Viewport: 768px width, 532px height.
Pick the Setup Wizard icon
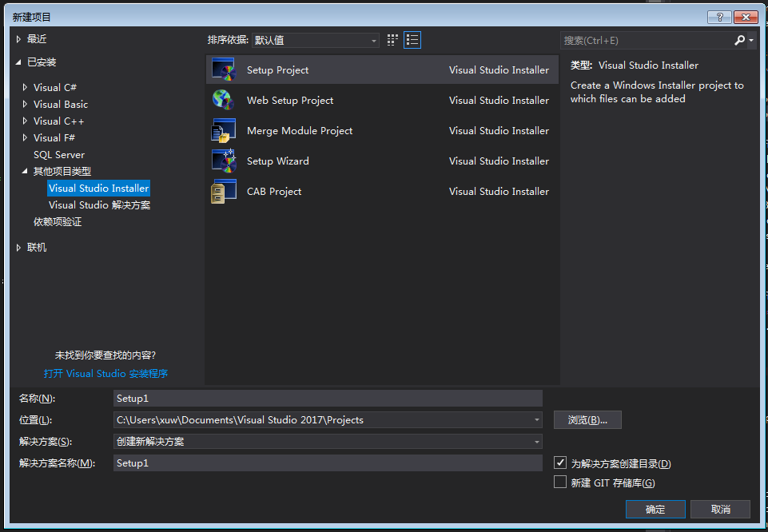click(224, 161)
